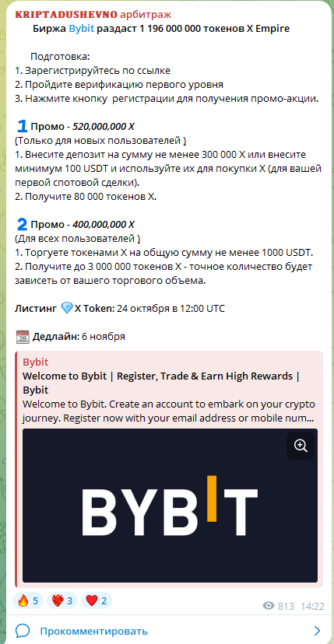Screen dimensions: 334x644
Task: Click the message timestamp 14:22
Action: tap(313, 606)
